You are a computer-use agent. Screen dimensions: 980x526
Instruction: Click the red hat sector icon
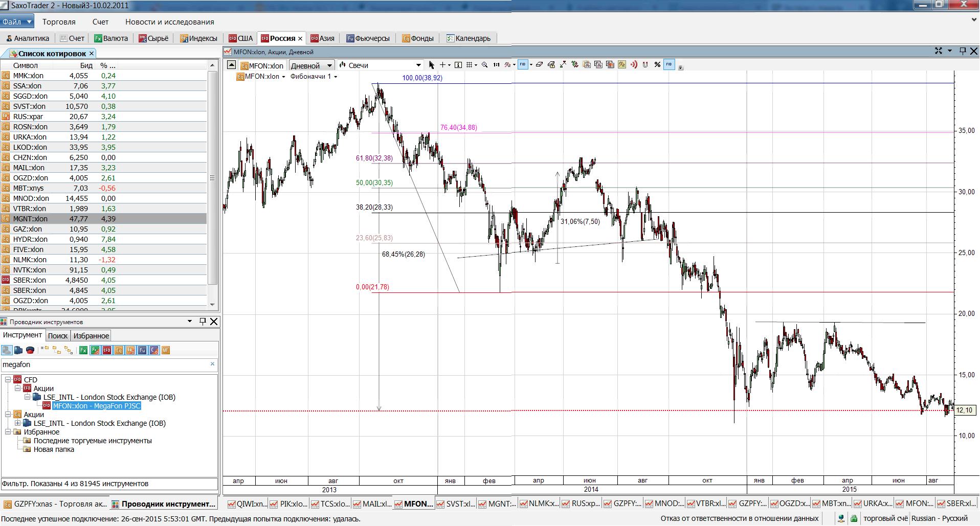point(30,350)
